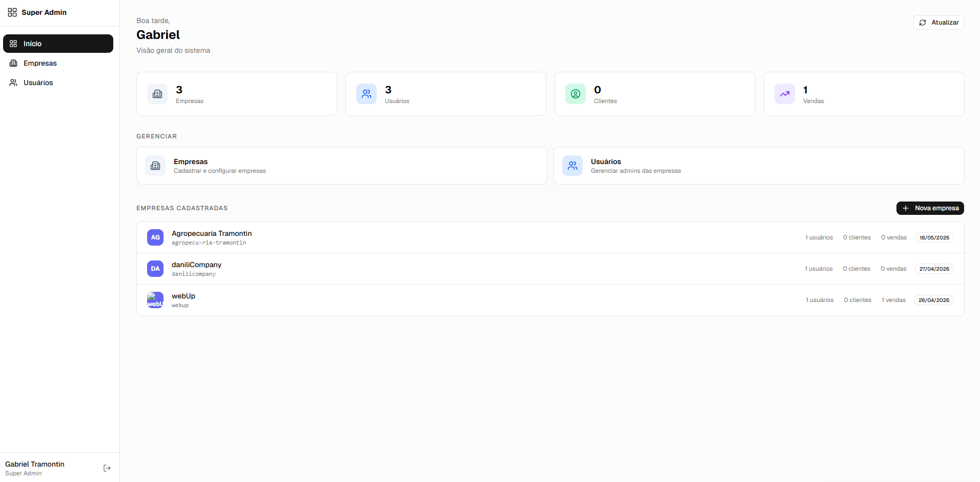Open Usuários in the sidebar menu
Viewport: 980px width, 482px height.
[x=58, y=83]
